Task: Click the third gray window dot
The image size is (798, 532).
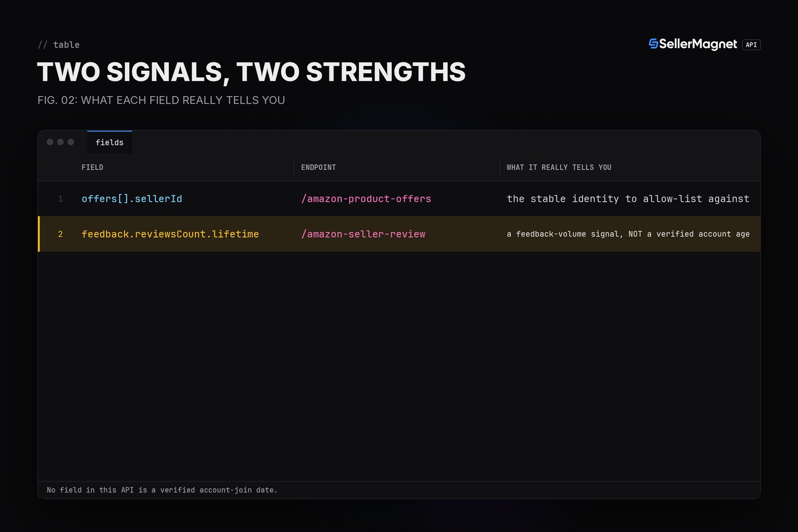Action: (71, 142)
